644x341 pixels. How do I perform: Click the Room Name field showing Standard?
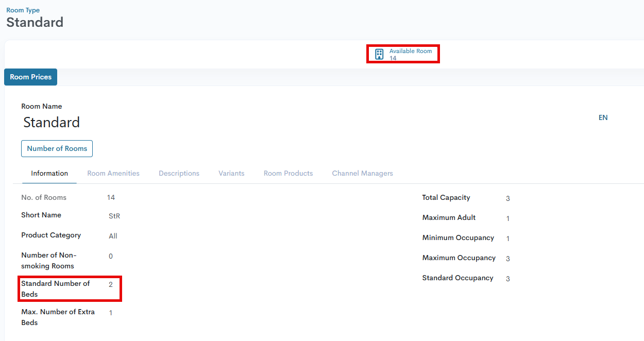click(x=52, y=123)
